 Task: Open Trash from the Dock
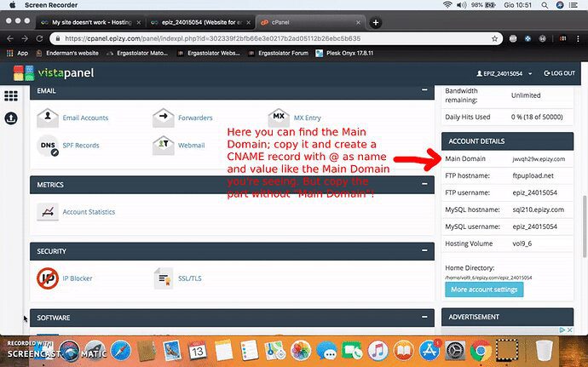click(545, 352)
